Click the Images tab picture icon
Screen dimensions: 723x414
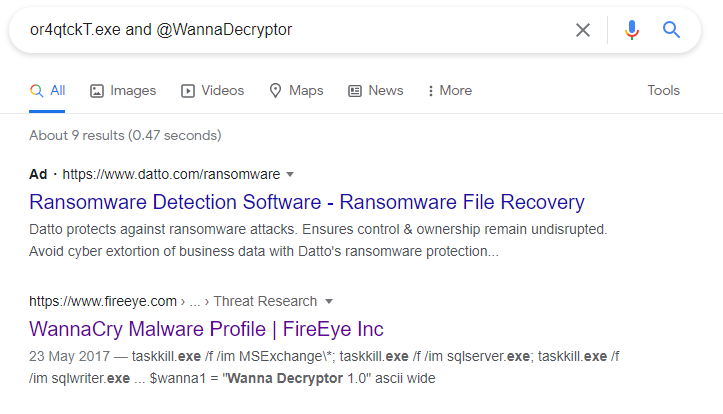click(x=97, y=91)
